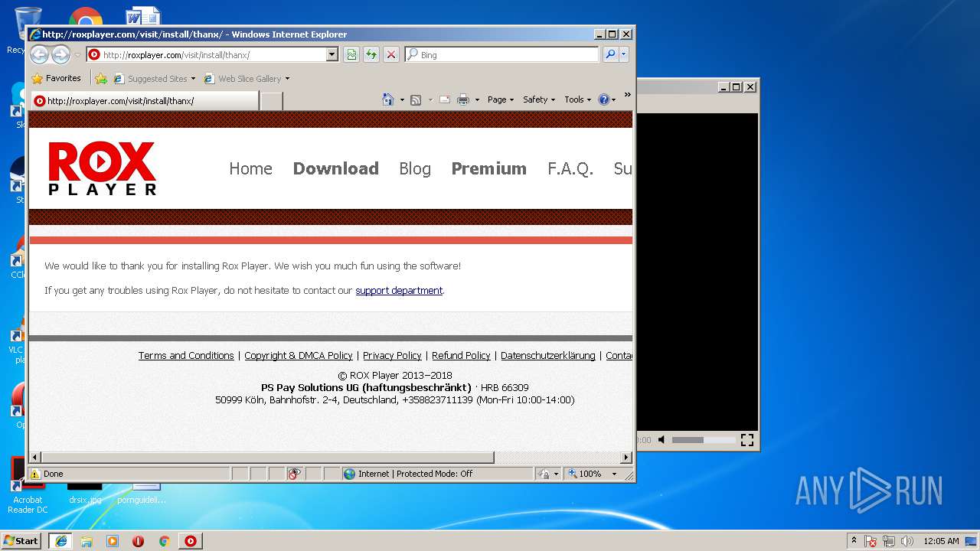Toggle the Compatibility View icon

click(x=351, y=54)
